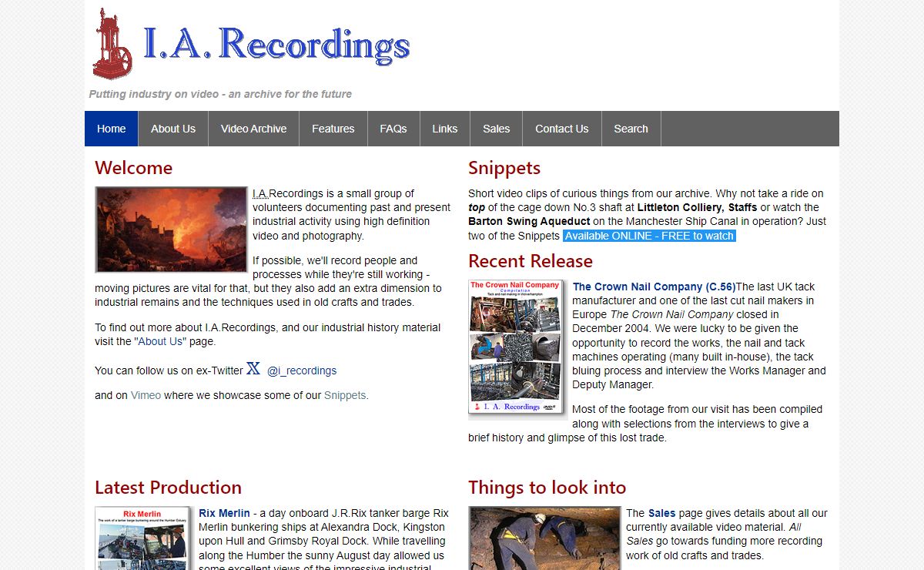Open the Rix Merlin link
924x570 pixels.
[x=224, y=513]
